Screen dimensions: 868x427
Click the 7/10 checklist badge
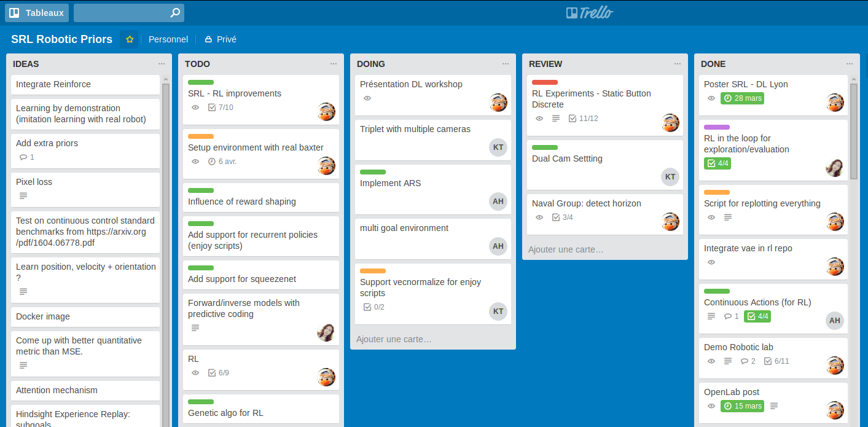[221, 108]
